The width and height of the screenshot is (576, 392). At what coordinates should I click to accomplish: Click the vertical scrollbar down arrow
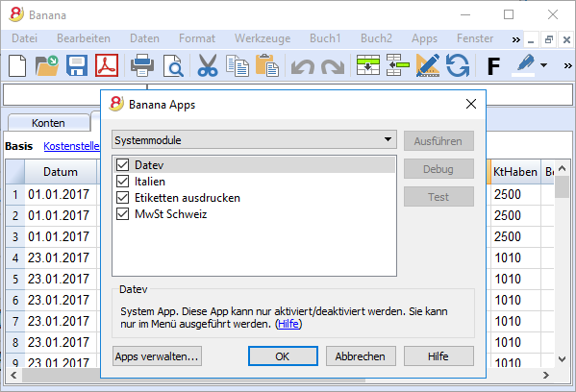pyautogui.click(x=562, y=359)
